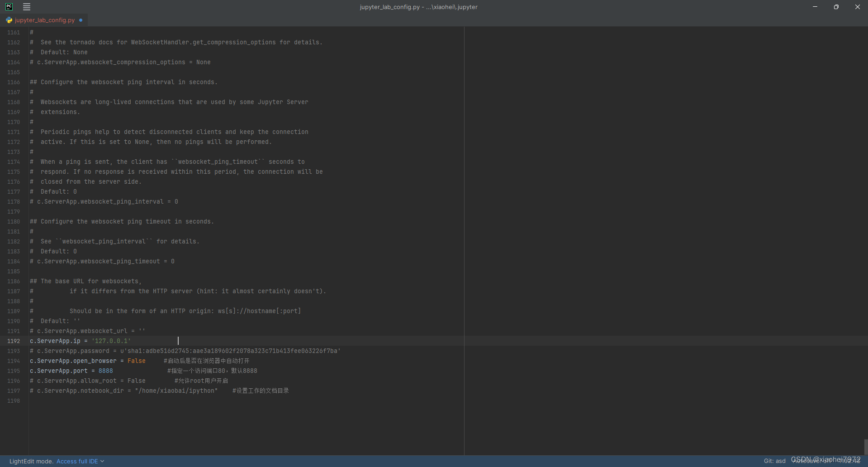868x467 pixels.
Task: Restore down the PyCharm window
Action: pyautogui.click(x=836, y=7)
